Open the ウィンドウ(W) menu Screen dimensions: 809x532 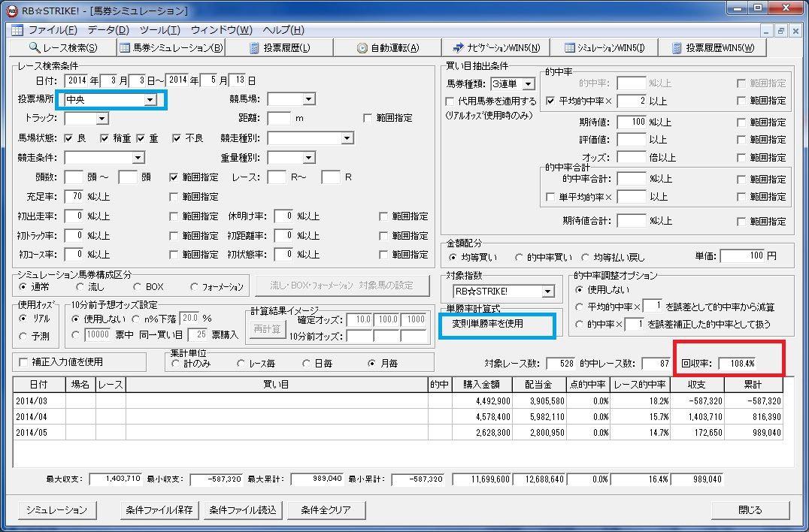pos(221,30)
